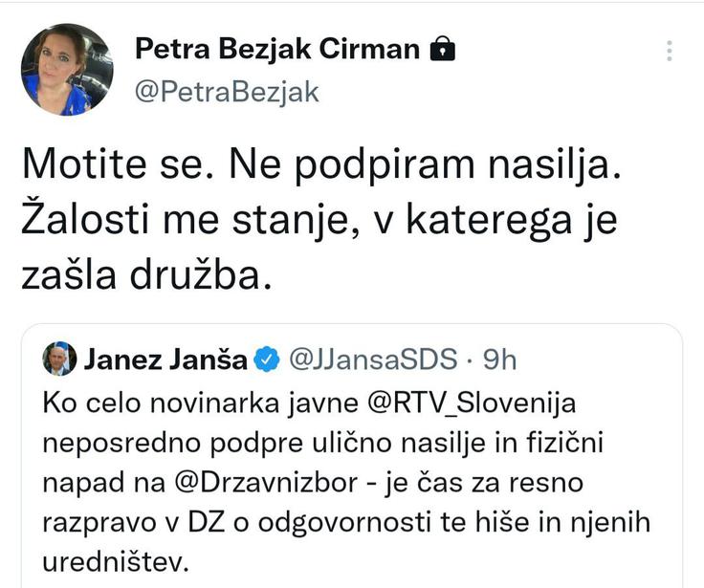Click the line "Žalosti me stanje, v katerega je"
Viewport: 704px width, 588px height.
pos(319,221)
